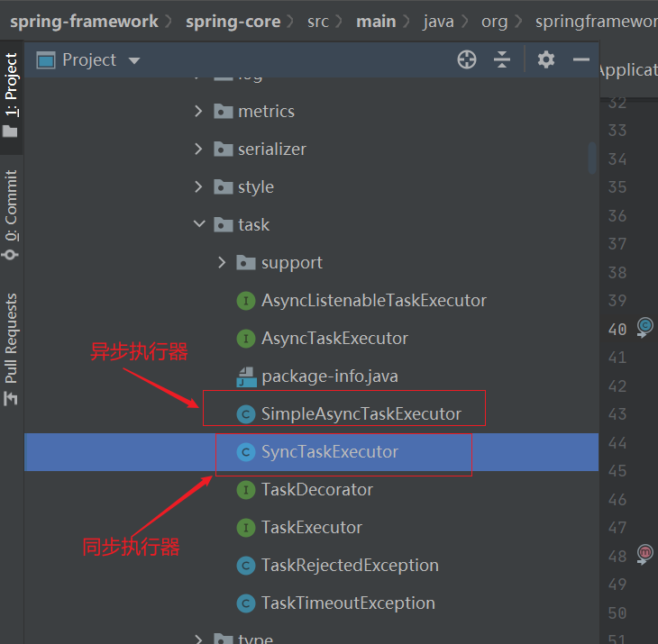The width and height of the screenshot is (658, 644).
Task: Click org in breadcrumb bar
Action: tap(494, 22)
